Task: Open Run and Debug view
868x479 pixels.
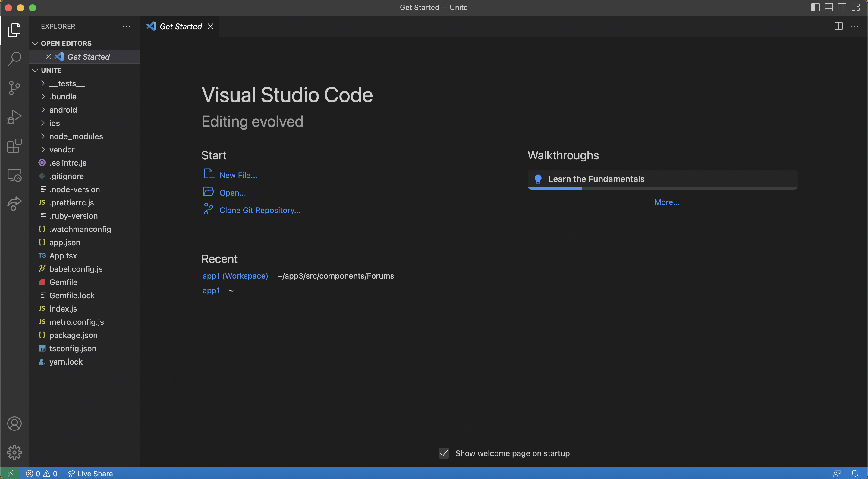Action: coord(14,117)
